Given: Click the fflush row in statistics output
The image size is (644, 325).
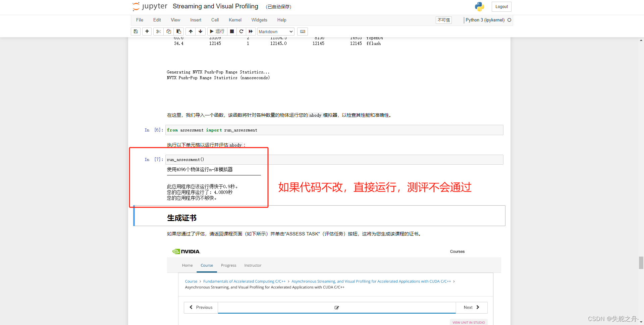Looking at the screenshot, I should click(277, 44).
